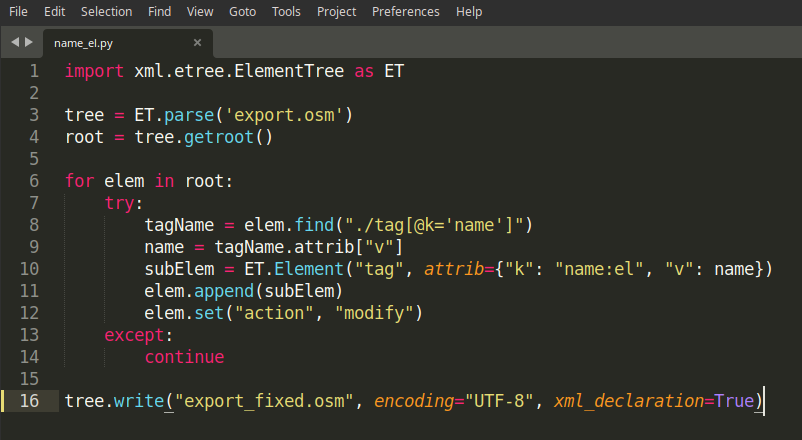Viewport: 802px width, 440px height.
Task: Open the Help menu
Action: [x=469, y=12]
